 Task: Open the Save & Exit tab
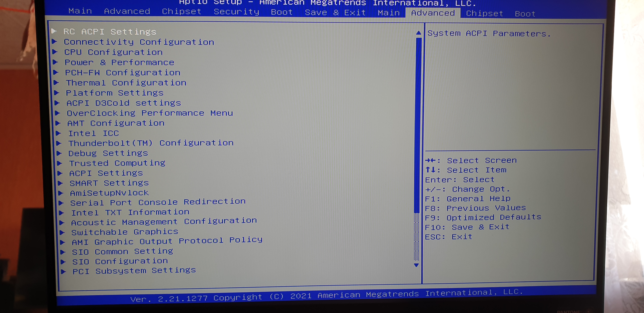(335, 12)
